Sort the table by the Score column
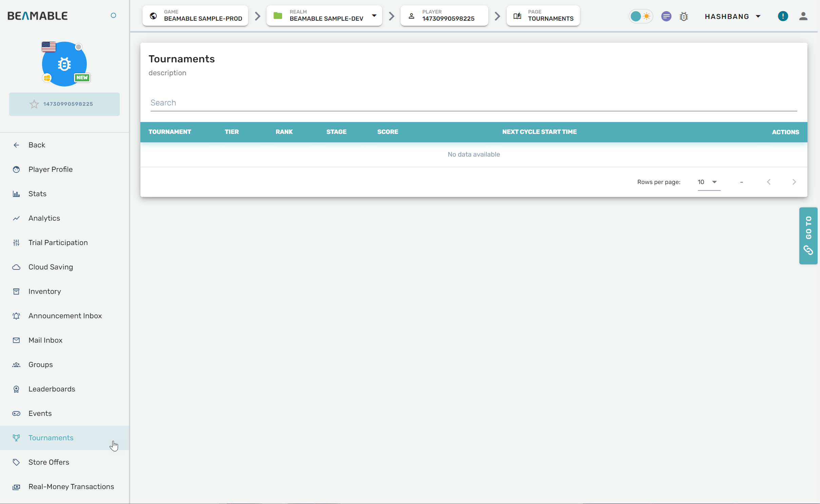This screenshot has width=820, height=504. [x=387, y=132]
